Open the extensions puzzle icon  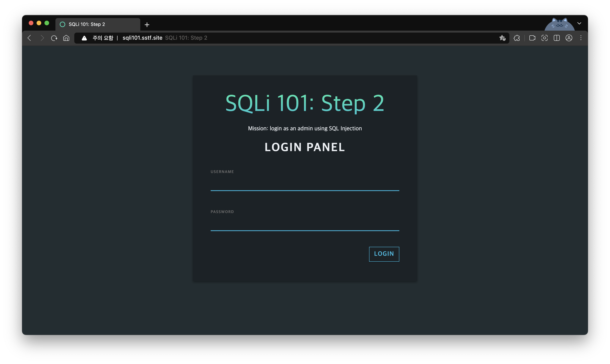(x=517, y=38)
